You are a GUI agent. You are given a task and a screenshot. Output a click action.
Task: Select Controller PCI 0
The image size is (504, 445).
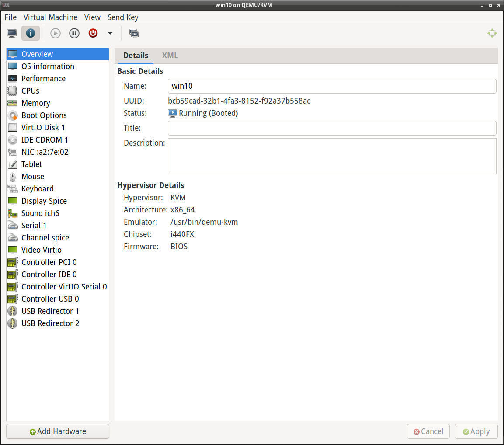(x=58, y=262)
